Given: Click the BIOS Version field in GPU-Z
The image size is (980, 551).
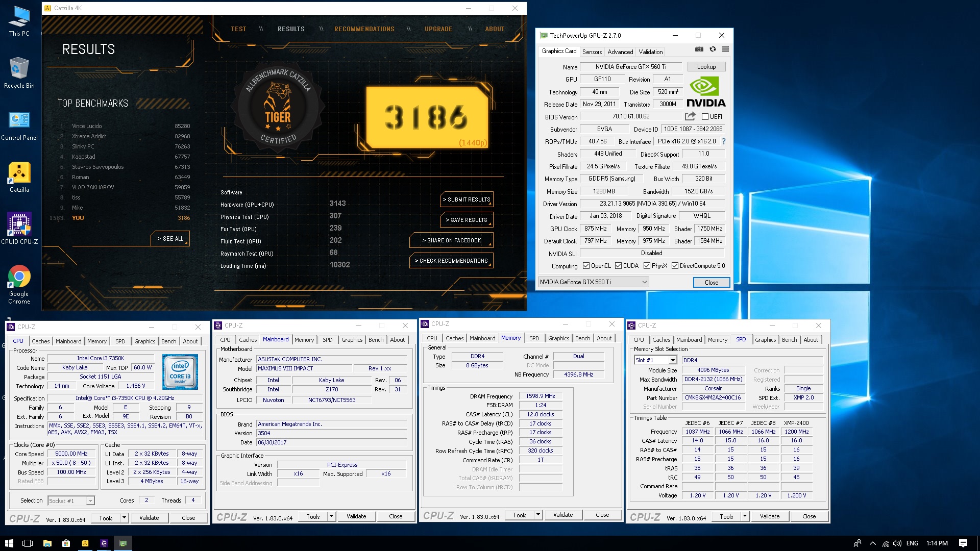Looking at the screenshot, I should pos(631,117).
